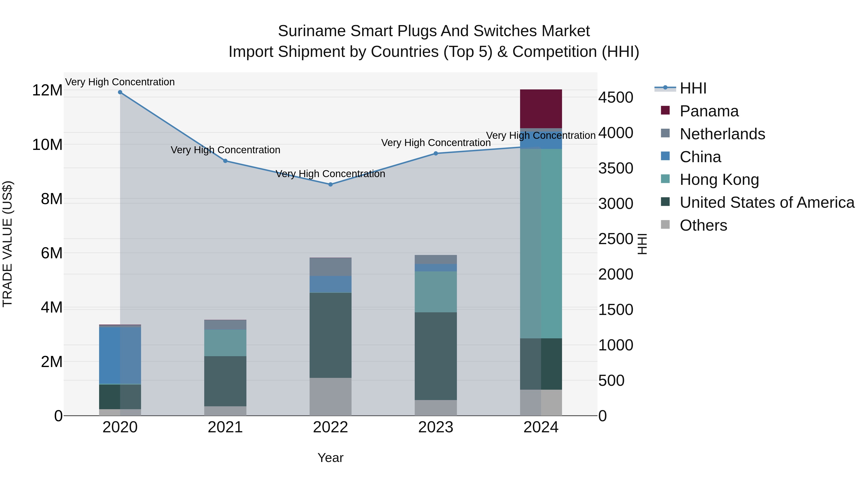Toggle United States of America legend entry
The width and height of the screenshot is (868, 488).
coord(758,202)
